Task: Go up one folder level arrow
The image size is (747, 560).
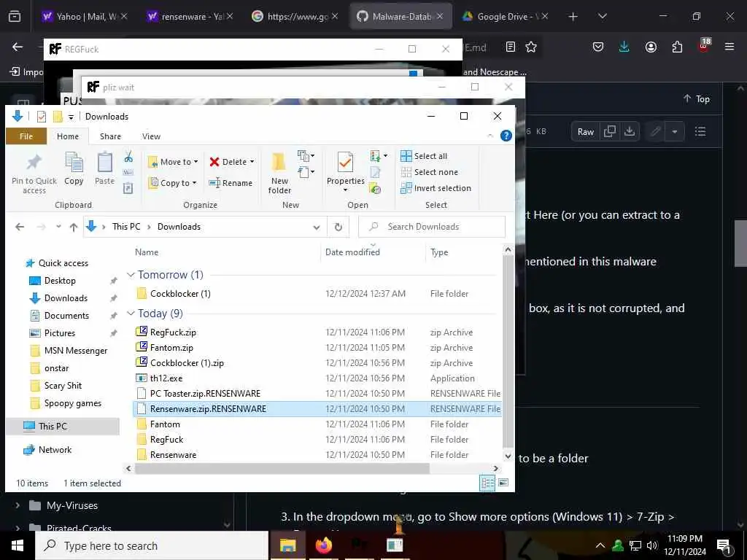Action: tap(74, 227)
